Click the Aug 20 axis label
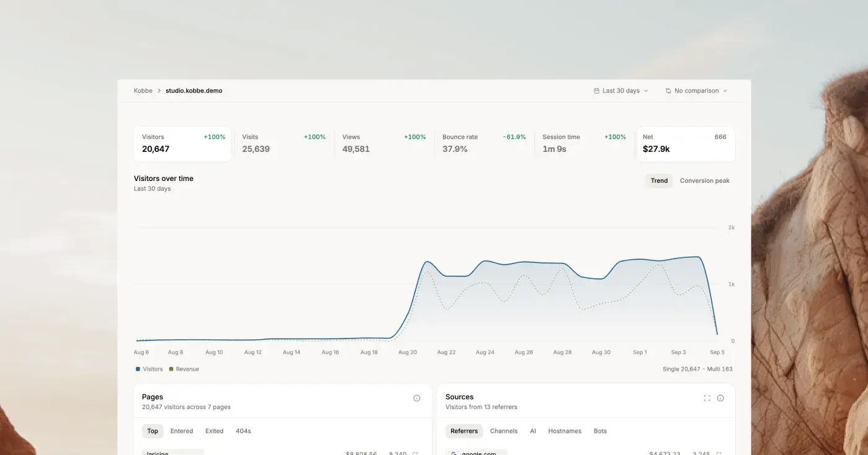 [x=408, y=352]
